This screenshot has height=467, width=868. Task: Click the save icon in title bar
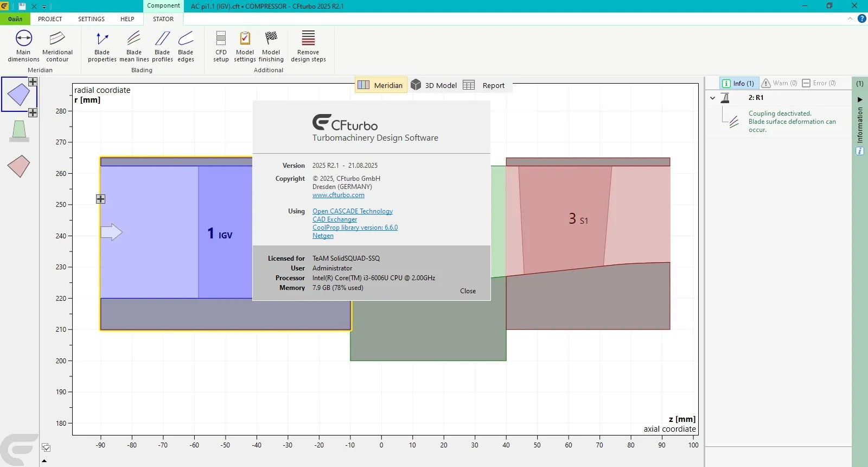(x=22, y=6)
